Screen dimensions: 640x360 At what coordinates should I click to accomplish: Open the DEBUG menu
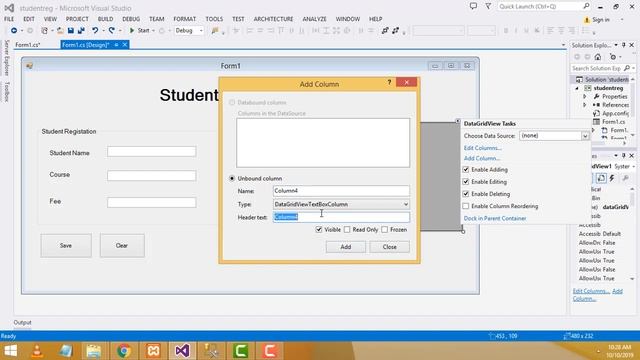tap(131, 19)
